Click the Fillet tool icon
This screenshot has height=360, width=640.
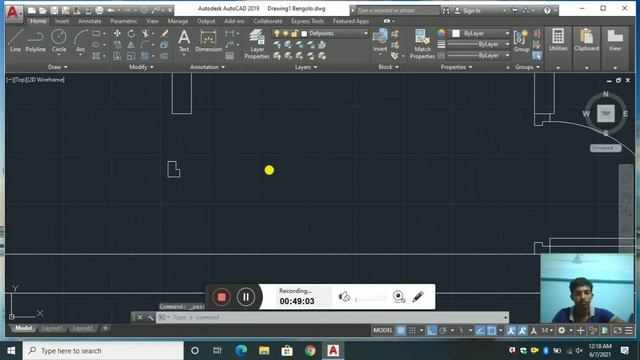click(145, 45)
